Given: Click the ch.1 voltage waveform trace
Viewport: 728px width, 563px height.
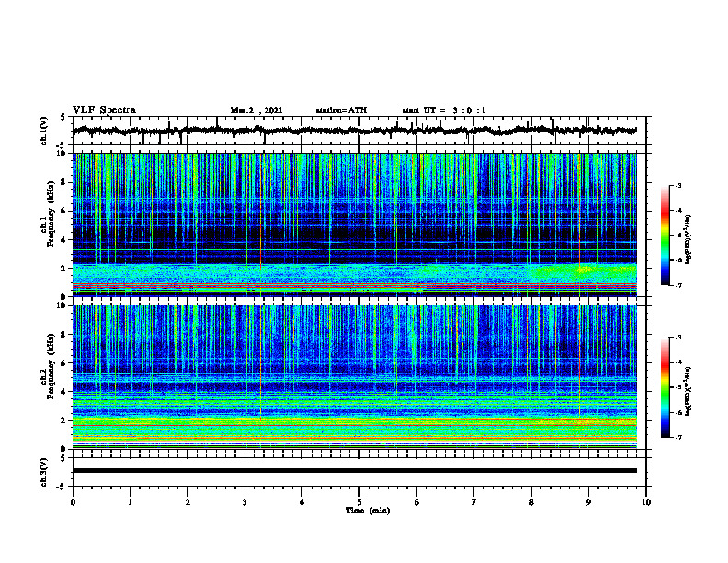Looking at the screenshot, I should 354,131.
